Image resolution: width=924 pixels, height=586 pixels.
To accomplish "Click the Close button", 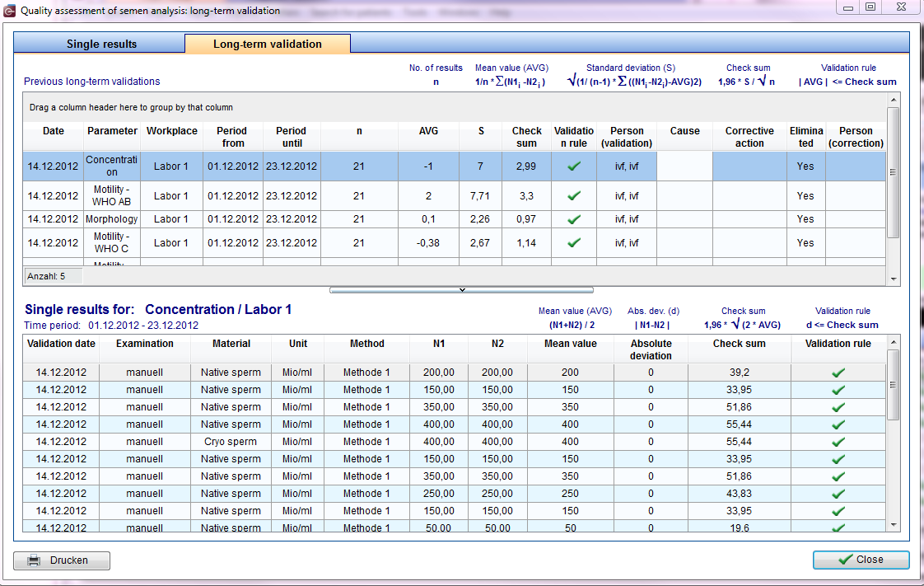I will pyautogui.click(x=861, y=560).
